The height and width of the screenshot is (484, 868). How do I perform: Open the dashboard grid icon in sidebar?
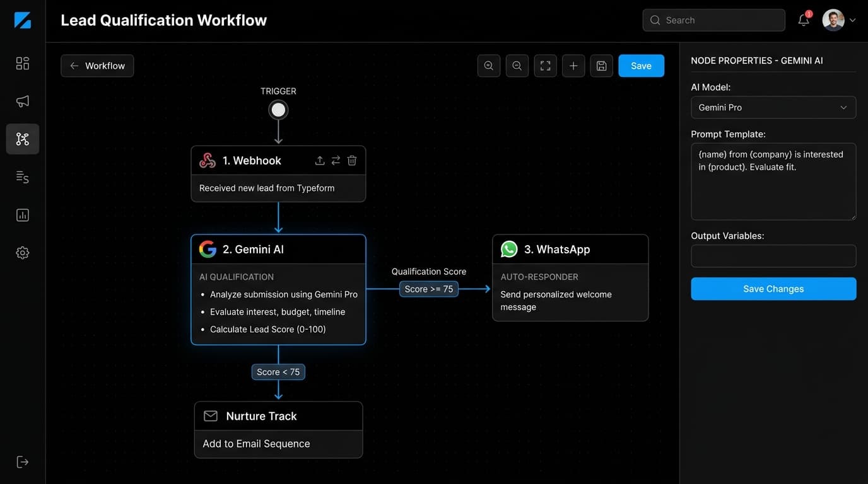23,63
